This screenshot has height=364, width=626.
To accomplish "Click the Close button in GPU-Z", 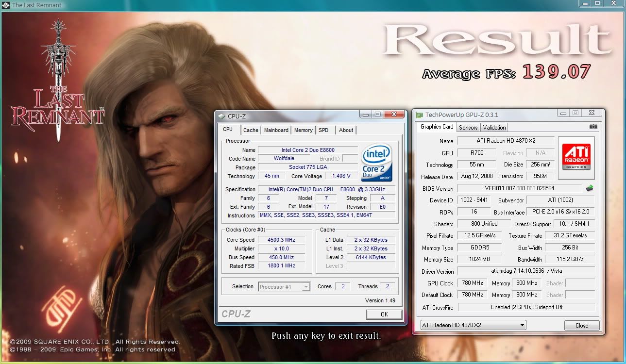I will [581, 325].
